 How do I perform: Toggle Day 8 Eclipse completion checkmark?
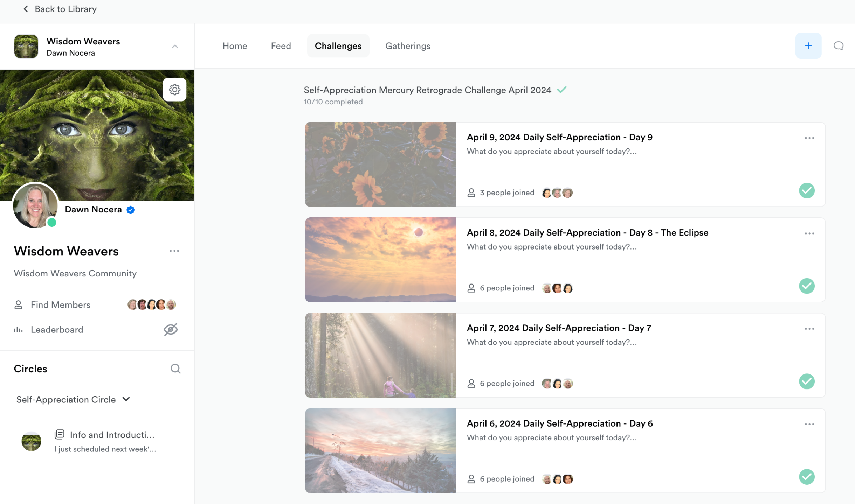(806, 286)
